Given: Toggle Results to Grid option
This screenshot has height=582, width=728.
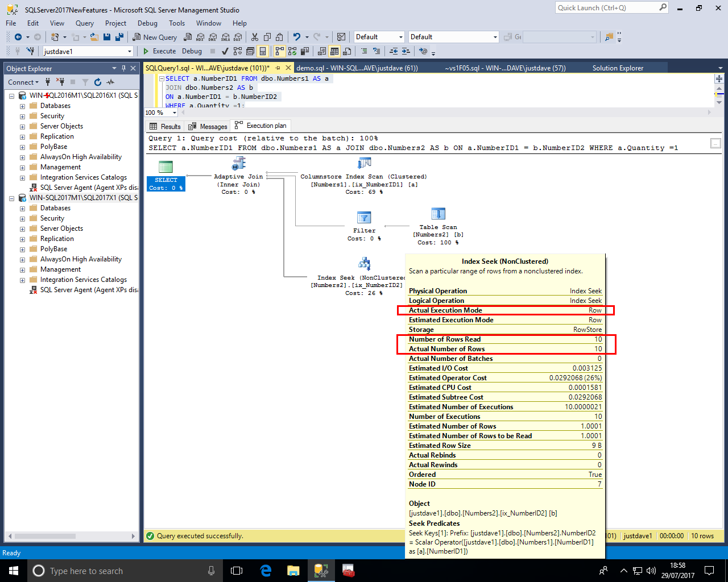Looking at the screenshot, I should 334,51.
